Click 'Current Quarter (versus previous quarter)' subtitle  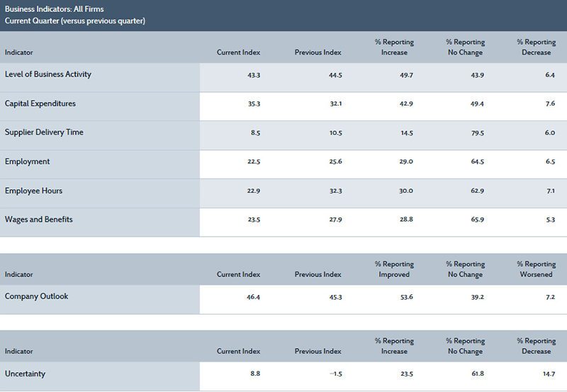tap(75, 21)
